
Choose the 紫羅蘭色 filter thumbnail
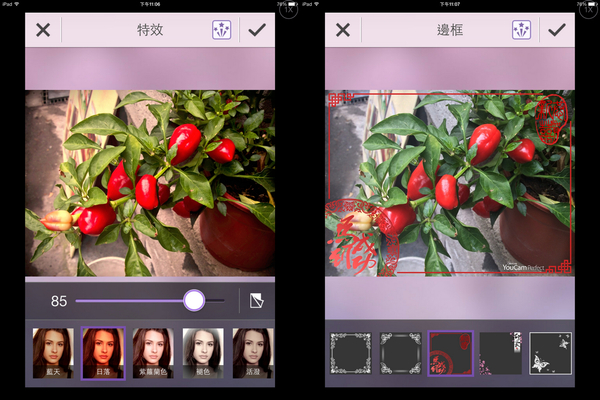tap(153, 353)
